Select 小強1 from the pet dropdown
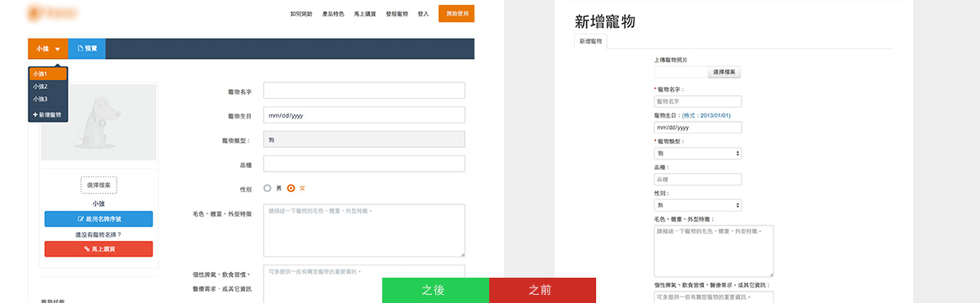 (x=48, y=74)
